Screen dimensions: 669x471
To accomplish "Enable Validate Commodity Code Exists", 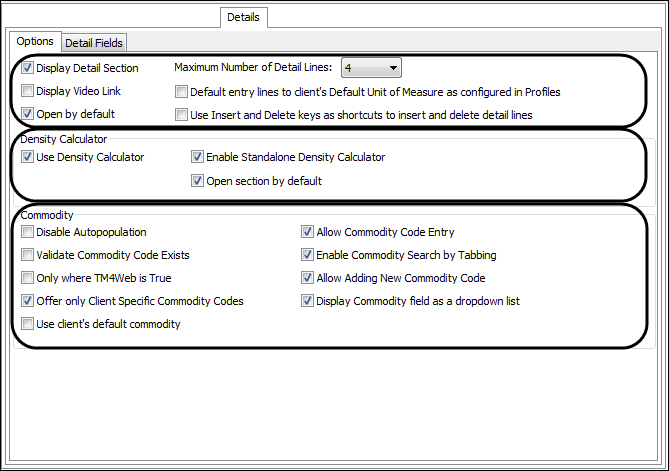I will pyautogui.click(x=27, y=255).
